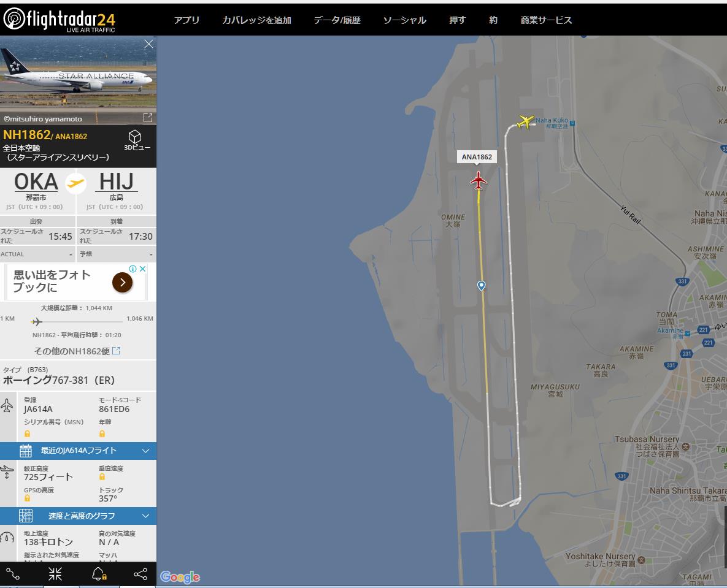The image size is (727, 588).
Task: Open the アプリ menu
Action: 187,20
